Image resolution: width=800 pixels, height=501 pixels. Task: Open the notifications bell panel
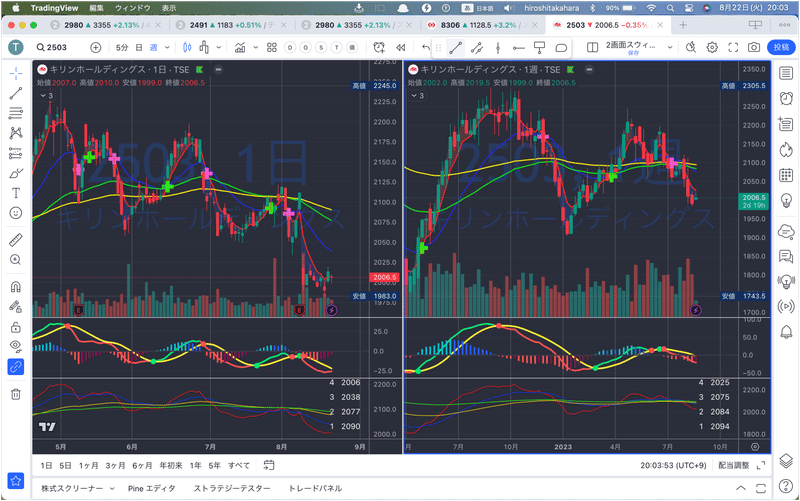pyautogui.click(x=786, y=332)
